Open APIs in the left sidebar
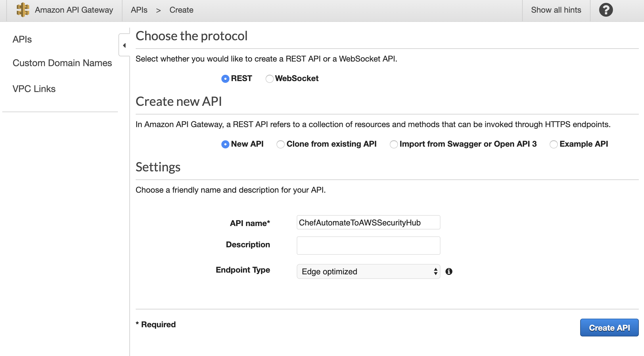The image size is (644, 356). pos(22,39)
